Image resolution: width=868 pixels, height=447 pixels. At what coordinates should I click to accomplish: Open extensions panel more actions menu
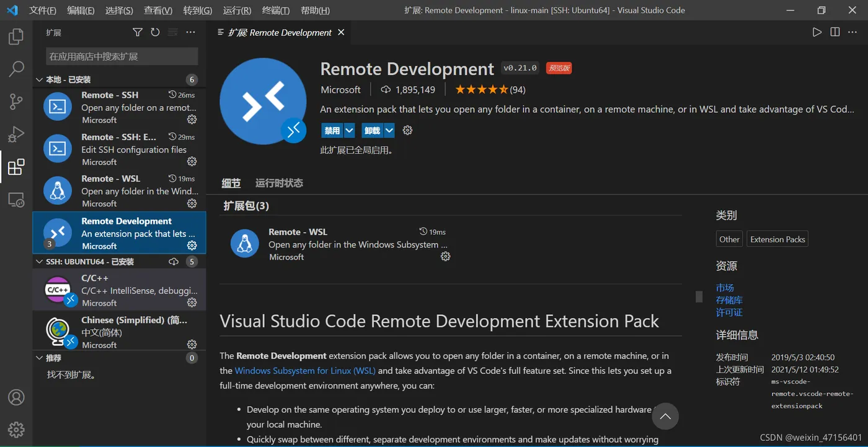(190, 32)
